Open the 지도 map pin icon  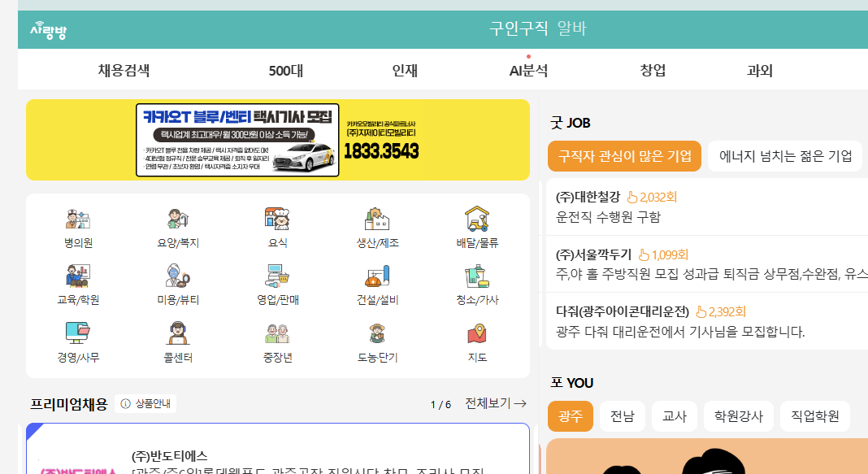click(x=476, y=333)
